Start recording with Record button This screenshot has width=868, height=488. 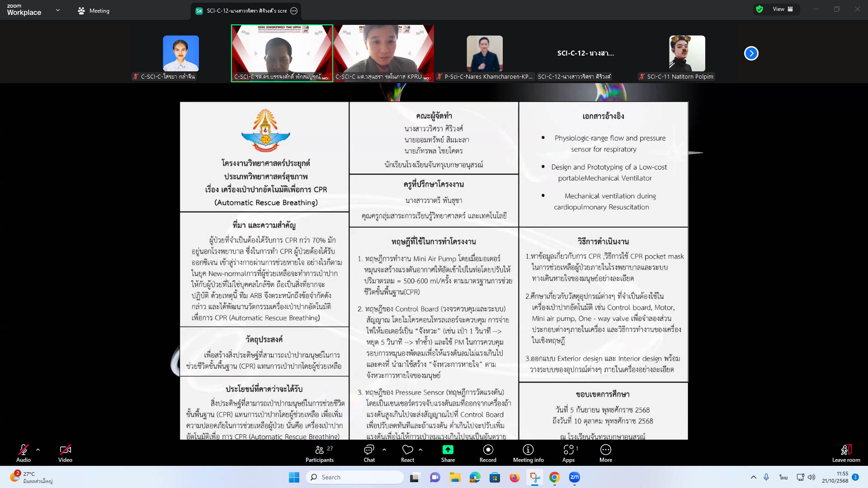coord(488,453)
